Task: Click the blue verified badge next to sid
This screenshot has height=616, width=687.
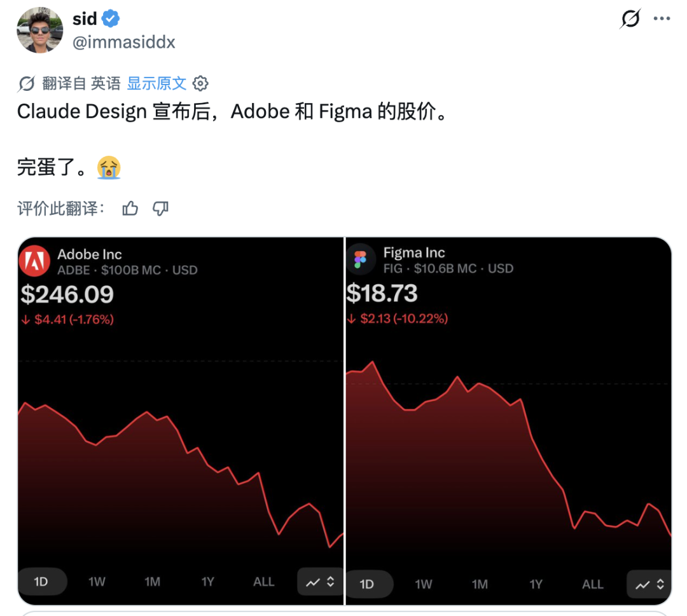Action: (111, 19)
